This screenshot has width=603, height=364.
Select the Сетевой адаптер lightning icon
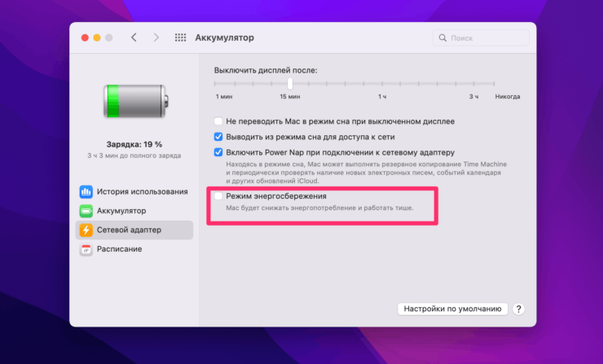[x=86, y=230]
